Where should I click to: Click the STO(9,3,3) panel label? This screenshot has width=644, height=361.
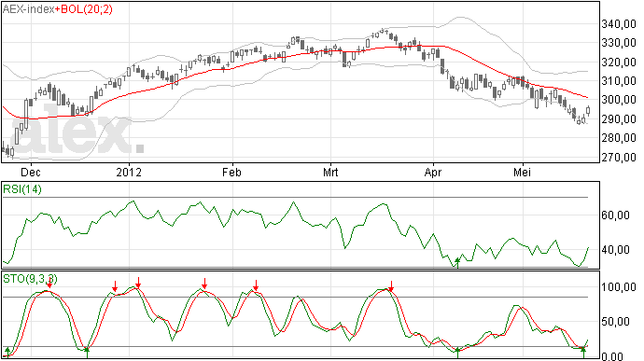tap(30, 279)
